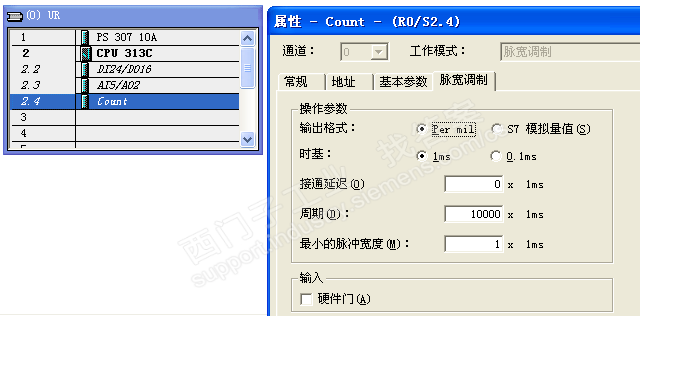Click slot number 2.2 cell

coord(43,69)
